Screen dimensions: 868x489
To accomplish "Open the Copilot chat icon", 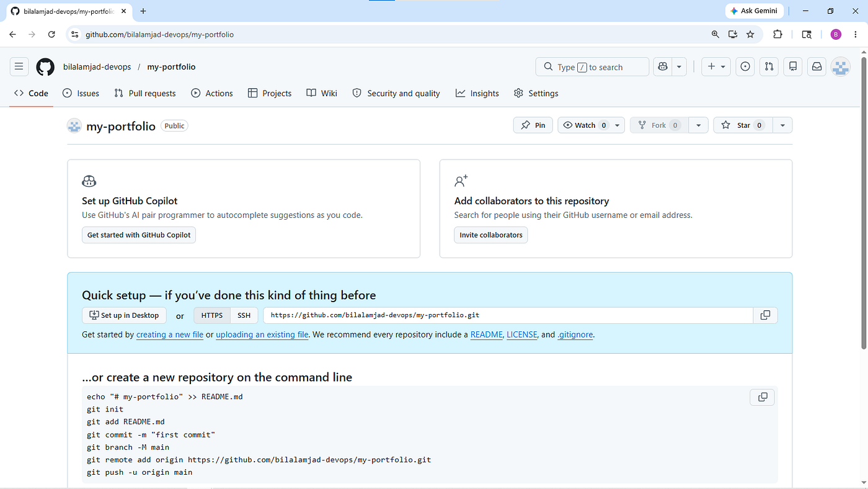I will 663,67.
